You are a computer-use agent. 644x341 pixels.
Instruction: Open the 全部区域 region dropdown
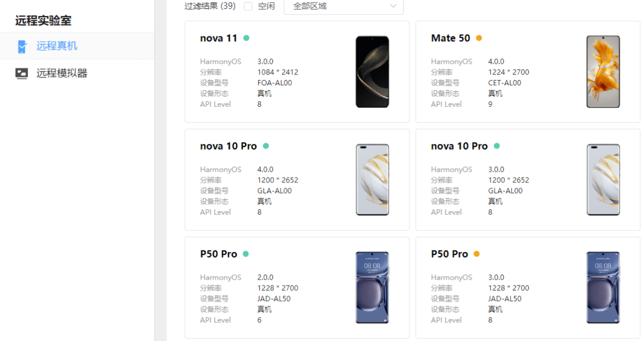tap(343, 6)
